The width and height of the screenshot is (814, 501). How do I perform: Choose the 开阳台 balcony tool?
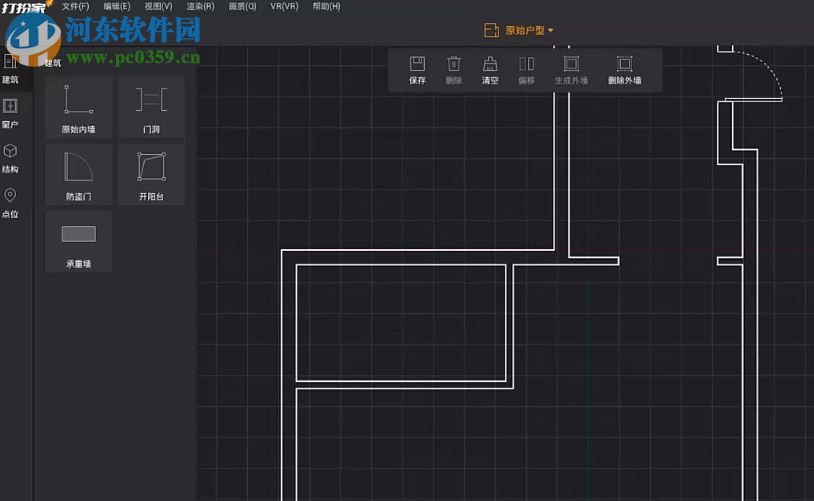151,174
